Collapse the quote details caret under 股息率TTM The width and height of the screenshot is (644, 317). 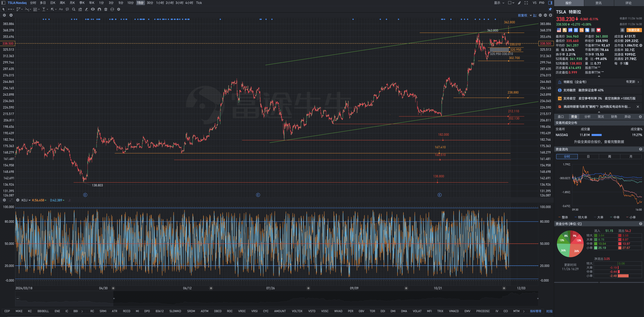(x=599, y=76)
